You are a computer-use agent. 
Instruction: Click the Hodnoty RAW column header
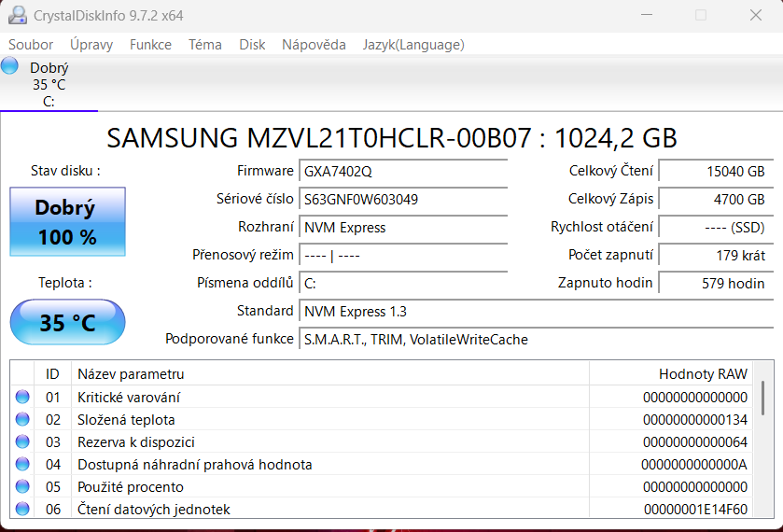click(671, 373)
